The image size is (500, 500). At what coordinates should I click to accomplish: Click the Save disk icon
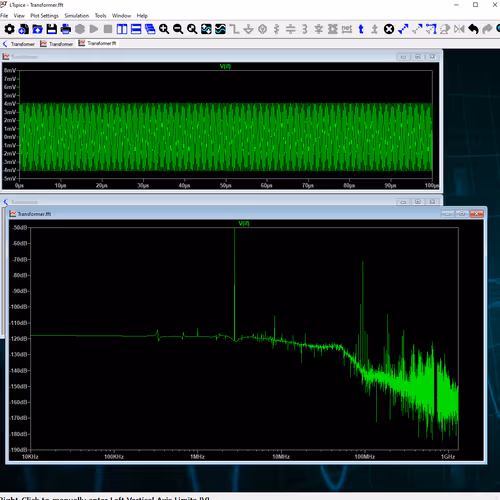point(52,29)
